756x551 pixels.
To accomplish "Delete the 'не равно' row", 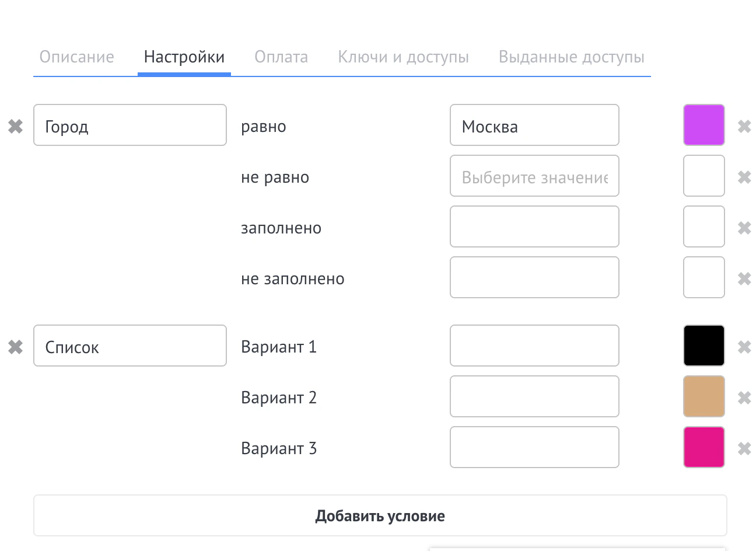I will click(744, 177).
